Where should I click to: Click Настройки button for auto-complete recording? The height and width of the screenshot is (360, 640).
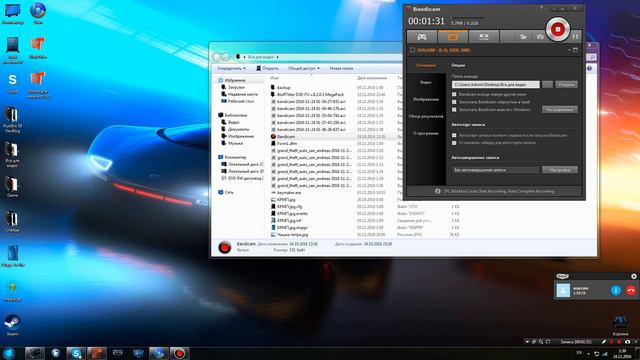(560, 170)
